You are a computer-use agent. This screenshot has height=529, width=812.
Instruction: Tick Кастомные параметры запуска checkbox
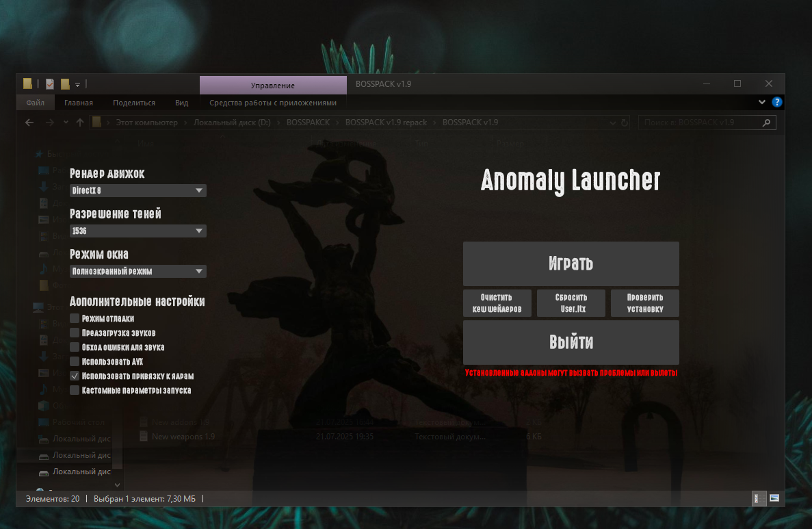pyautogui.click(x=75, y=390)
